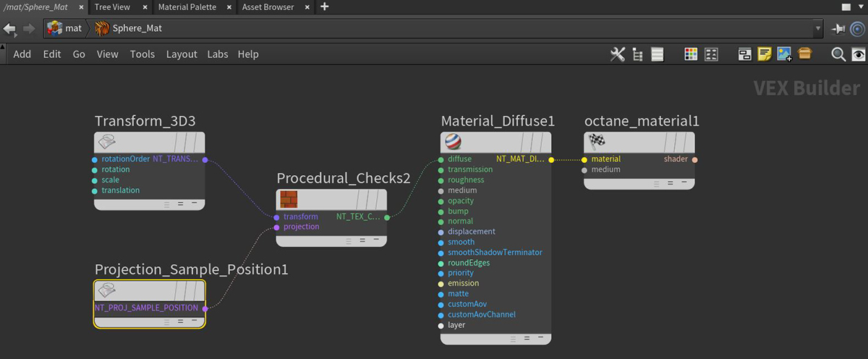Open the color palette grid icon
Viewport: 868px width, 359px height.
click(x=691, y=54)
